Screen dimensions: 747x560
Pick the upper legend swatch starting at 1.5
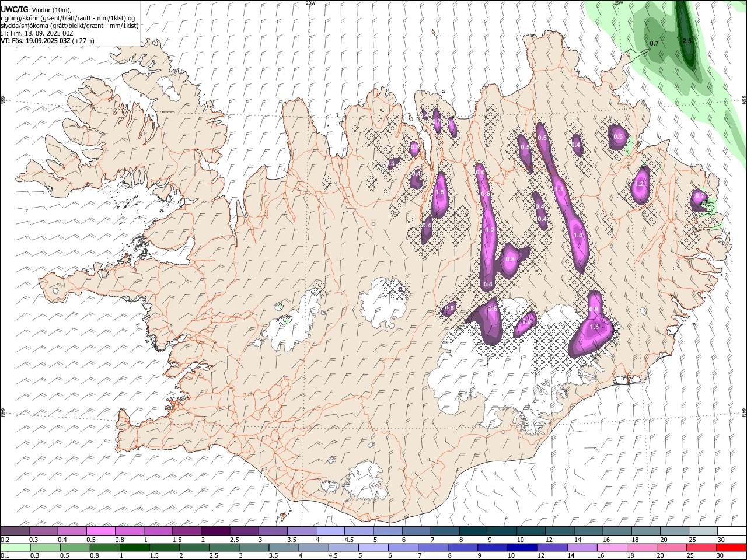tap(187, 531)
